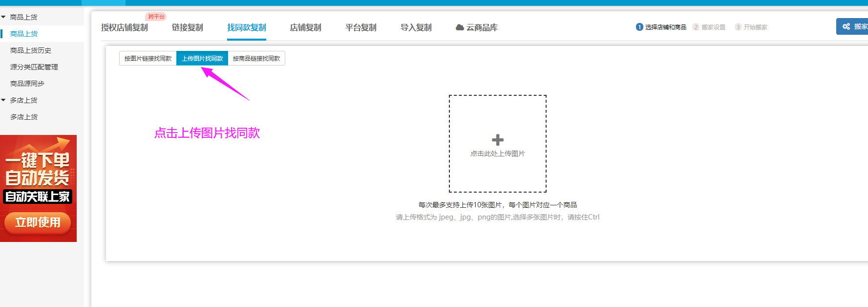Collapse the 商品上货 sidebar group arrow
This screenshot has height=307, width=868.
pos(4,17)
